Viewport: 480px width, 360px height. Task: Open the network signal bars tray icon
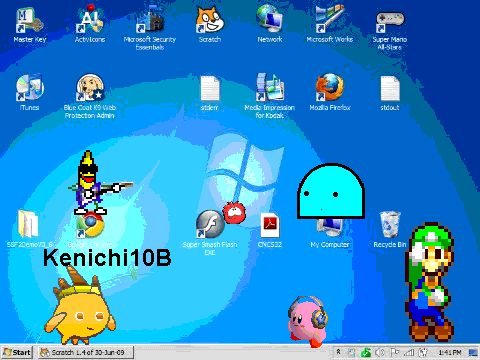409,352
